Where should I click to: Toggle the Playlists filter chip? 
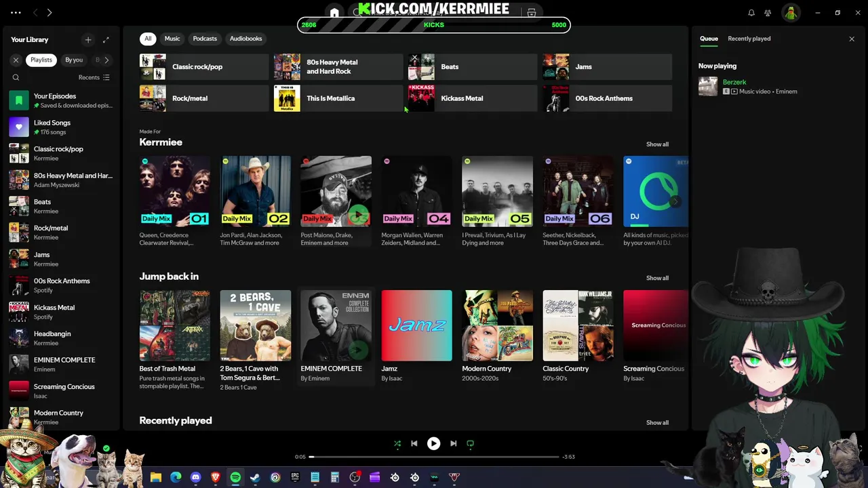tap(41, 60)
